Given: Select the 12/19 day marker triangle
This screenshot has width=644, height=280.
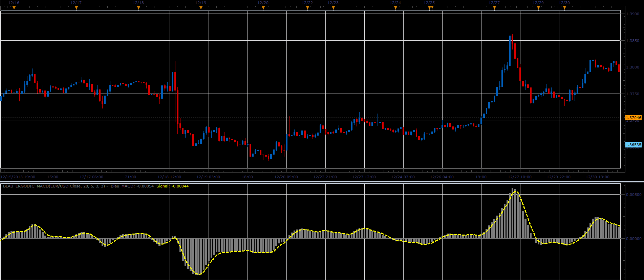Looking at the screenshot, I should click(x=201, y=7).
